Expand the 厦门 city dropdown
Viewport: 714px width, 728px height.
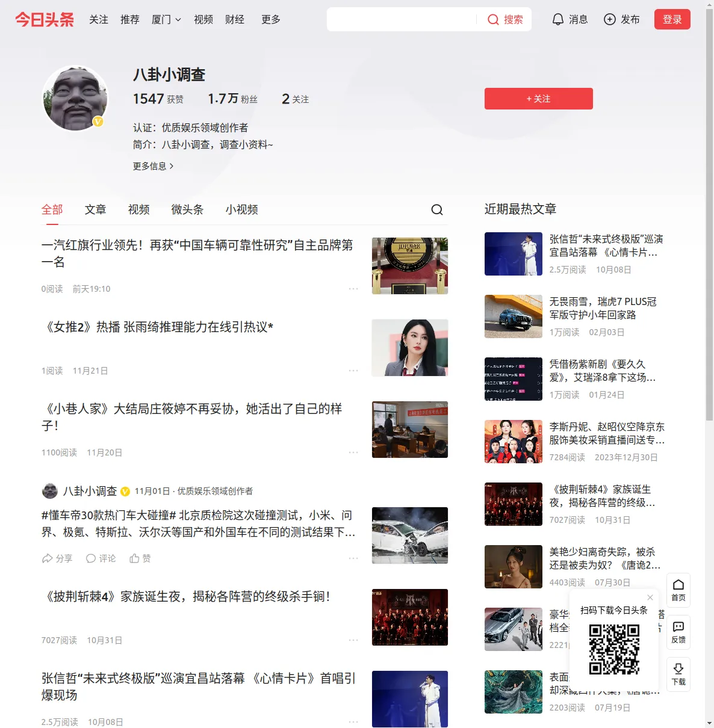click(166, 19)
